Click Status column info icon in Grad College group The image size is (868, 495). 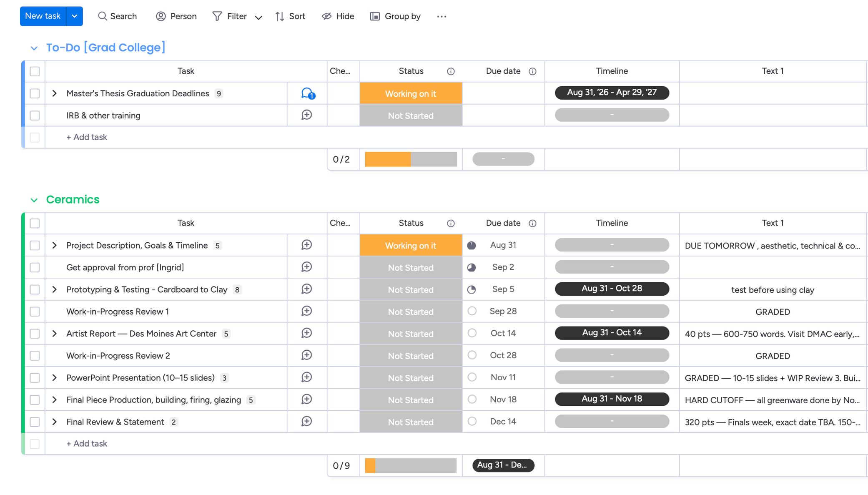(x=451, y=71)
